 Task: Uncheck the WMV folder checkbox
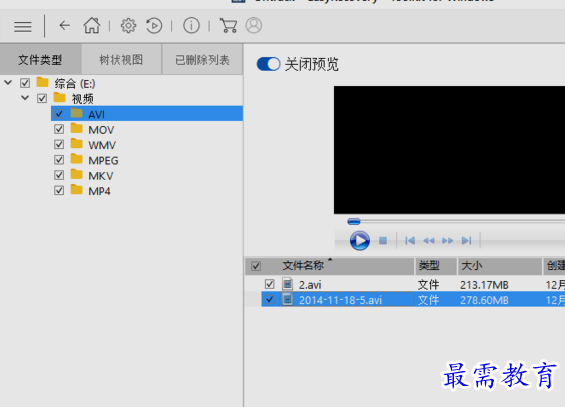59,145
